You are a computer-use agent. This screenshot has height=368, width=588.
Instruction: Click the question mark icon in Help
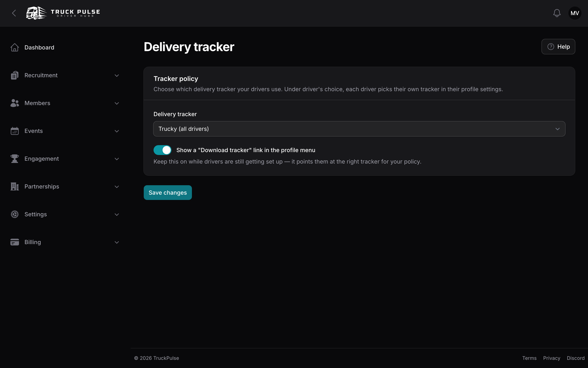tap(551, 47)
